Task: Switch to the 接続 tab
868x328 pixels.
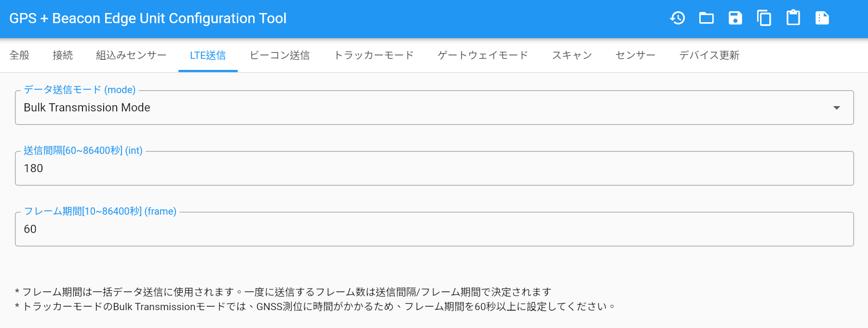Action: [63, 55]
